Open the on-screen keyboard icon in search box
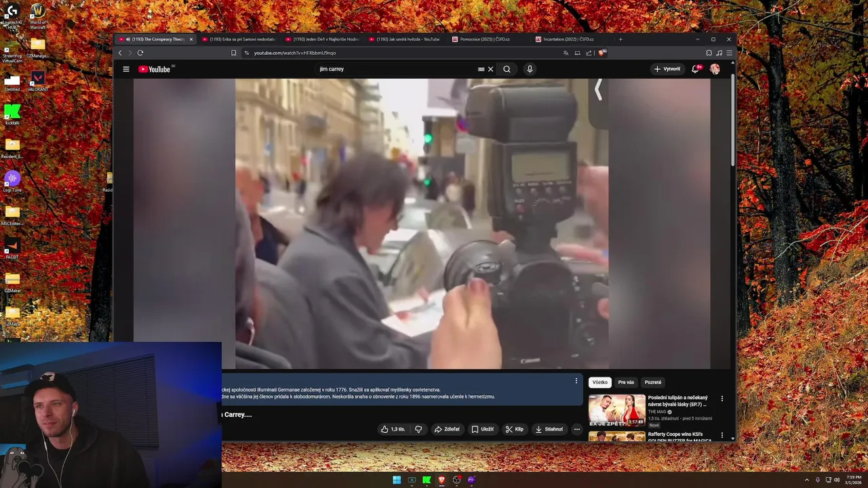The image size is (868, 488). 481,69
